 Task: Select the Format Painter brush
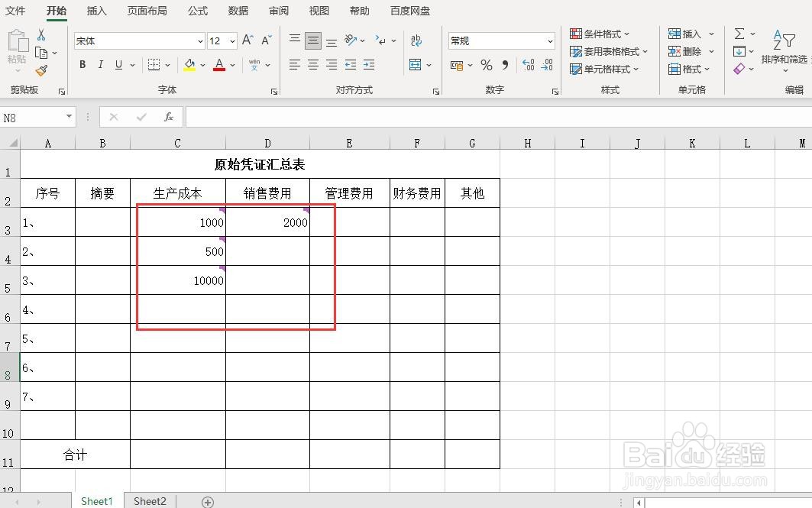tap(41, 70)
